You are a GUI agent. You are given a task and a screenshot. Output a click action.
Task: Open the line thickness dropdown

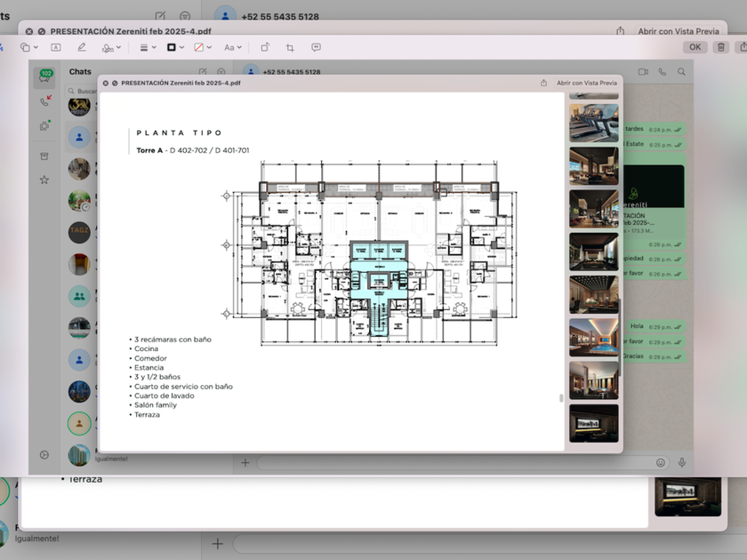coord(147,47)
